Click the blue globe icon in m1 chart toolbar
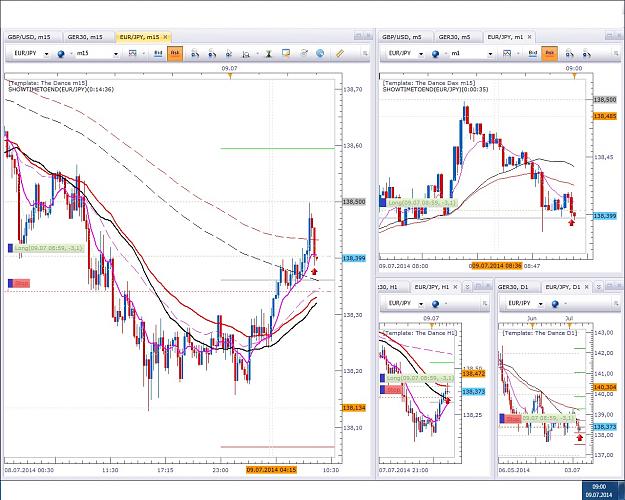The height and width of the screenshot is (500, 625). point(435,54)
